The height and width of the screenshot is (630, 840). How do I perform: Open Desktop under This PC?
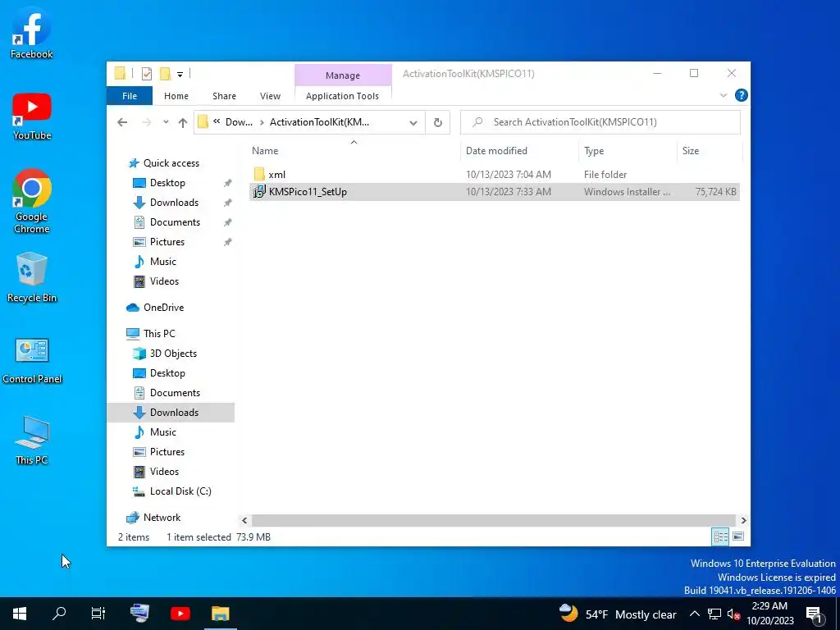(167, 373)
